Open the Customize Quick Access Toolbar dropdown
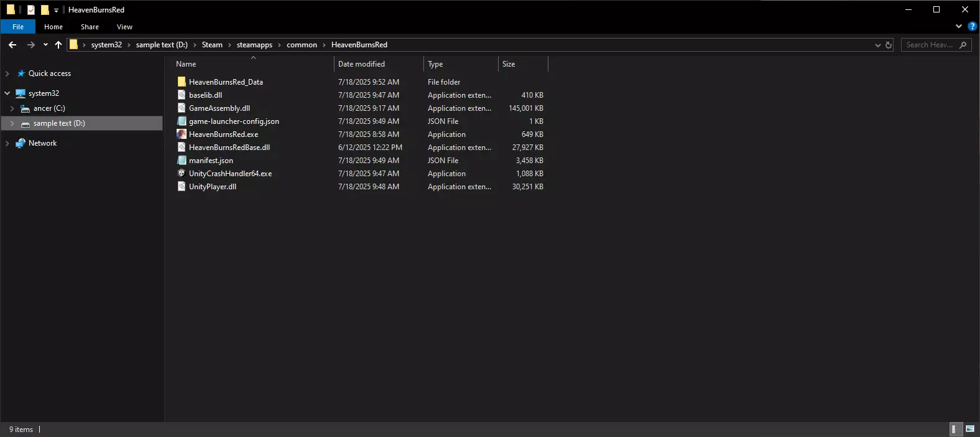 (56, 10)
